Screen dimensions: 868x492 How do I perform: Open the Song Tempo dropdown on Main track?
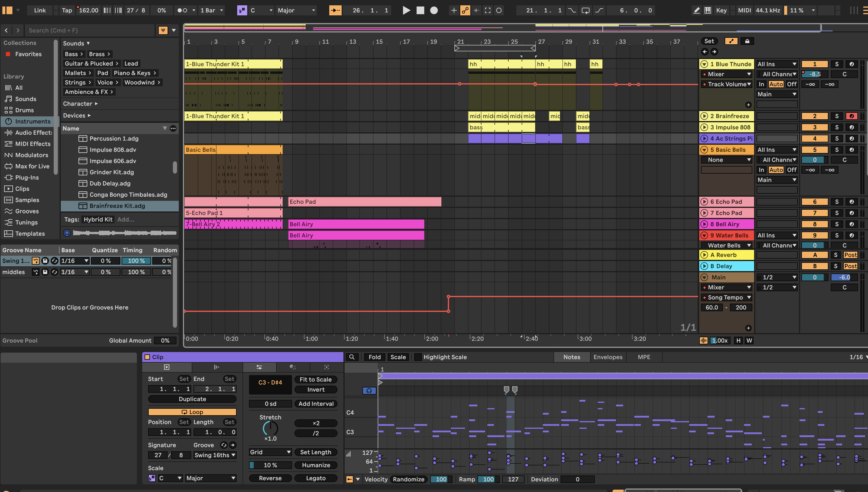click(x=727, y=297)
